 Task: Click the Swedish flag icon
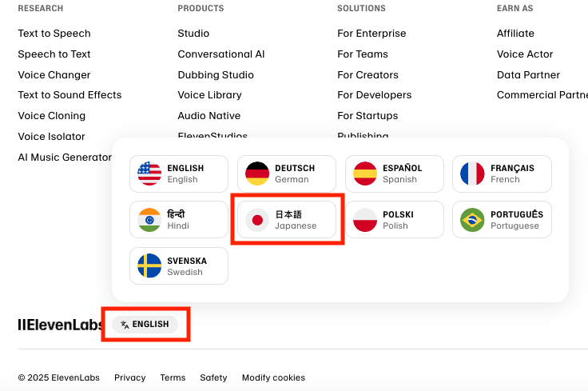pyautogui.click(x=149, y=265)
